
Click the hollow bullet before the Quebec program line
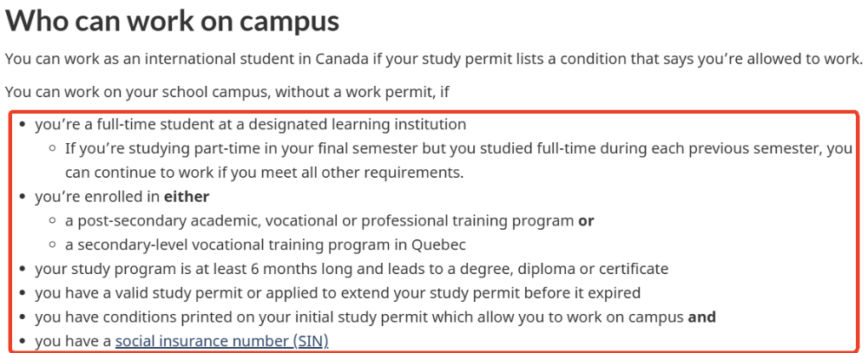point(54,245)
